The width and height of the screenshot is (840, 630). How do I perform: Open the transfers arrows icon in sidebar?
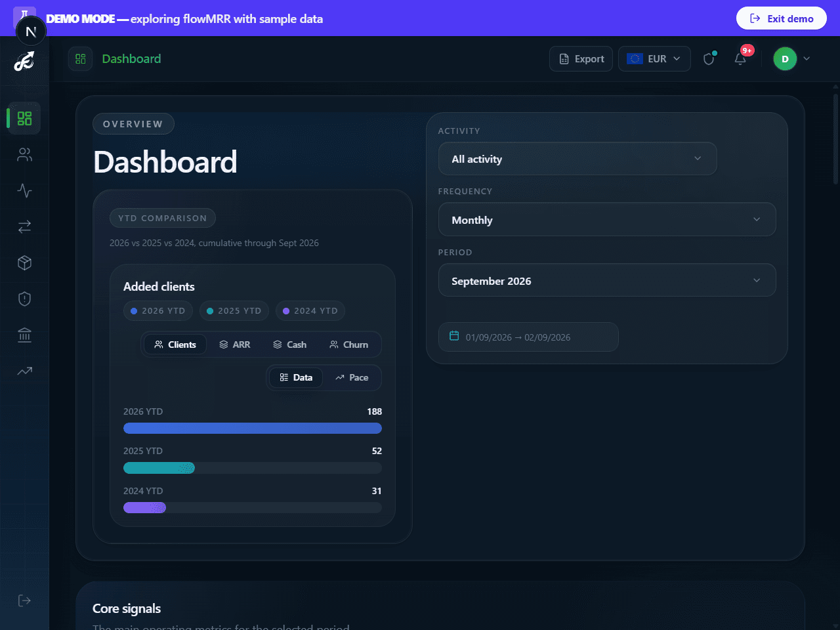[x=24, y=227]
